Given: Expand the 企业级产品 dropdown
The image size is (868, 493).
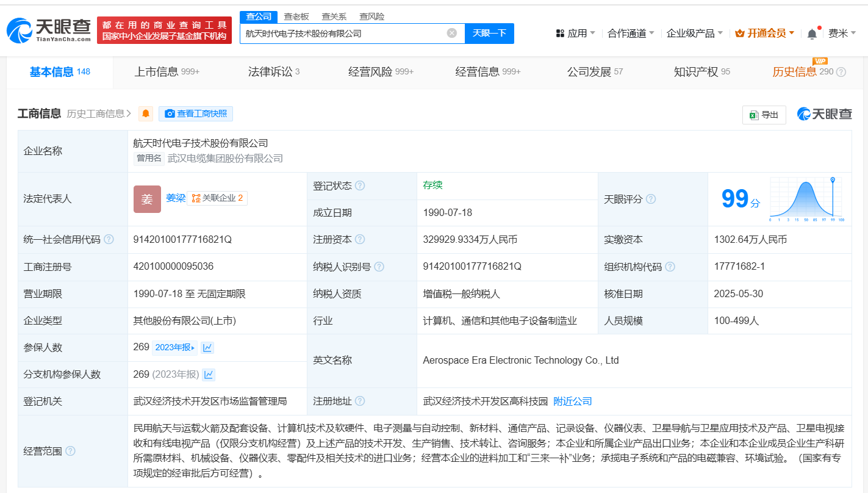Looking at the screenshot, I should [694, 34].
